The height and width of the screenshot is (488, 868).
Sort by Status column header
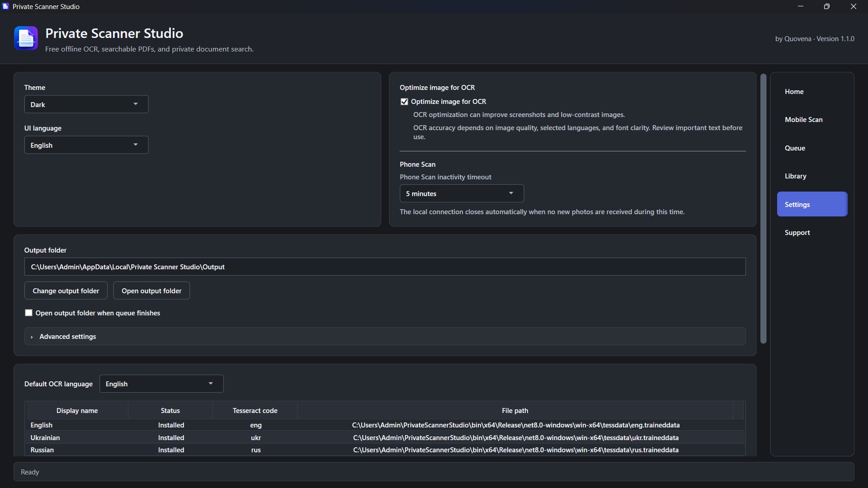click(170, 410)
